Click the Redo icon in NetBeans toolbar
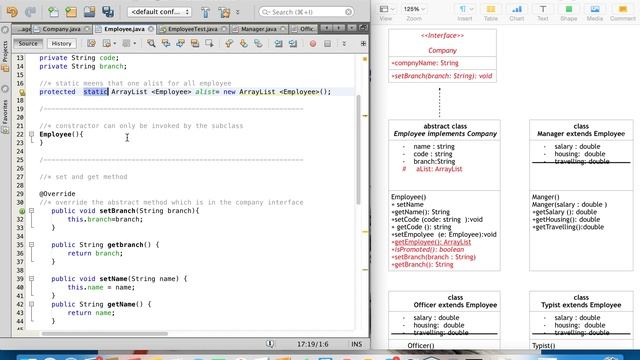 click(30, 12)
